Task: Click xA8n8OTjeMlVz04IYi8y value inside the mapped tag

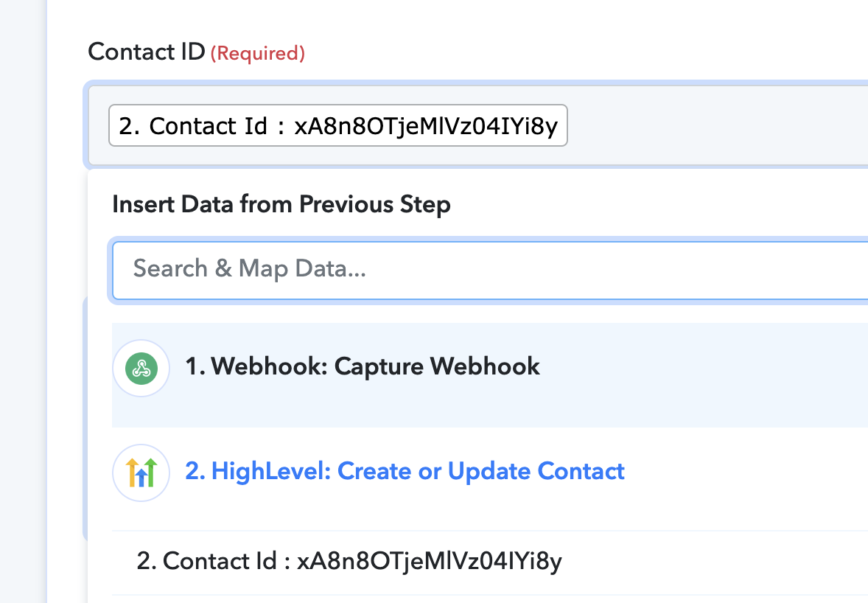Action: click(426, 126)
